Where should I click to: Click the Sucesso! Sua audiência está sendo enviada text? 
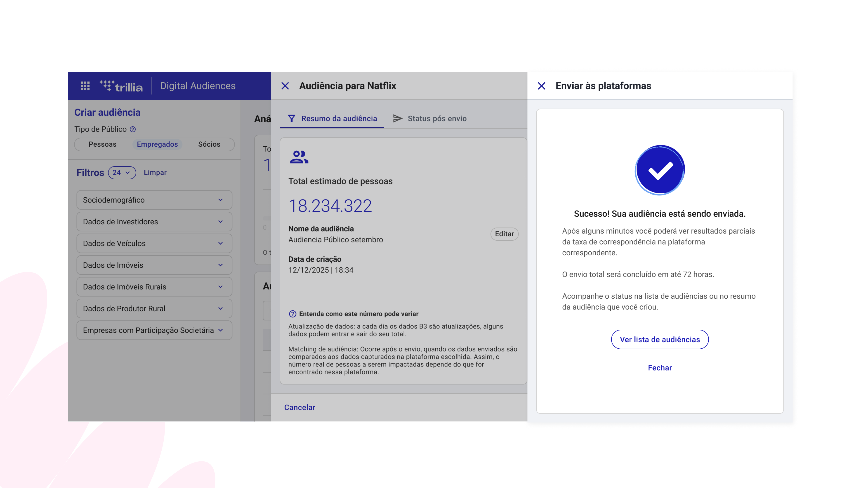coord(660,214)
